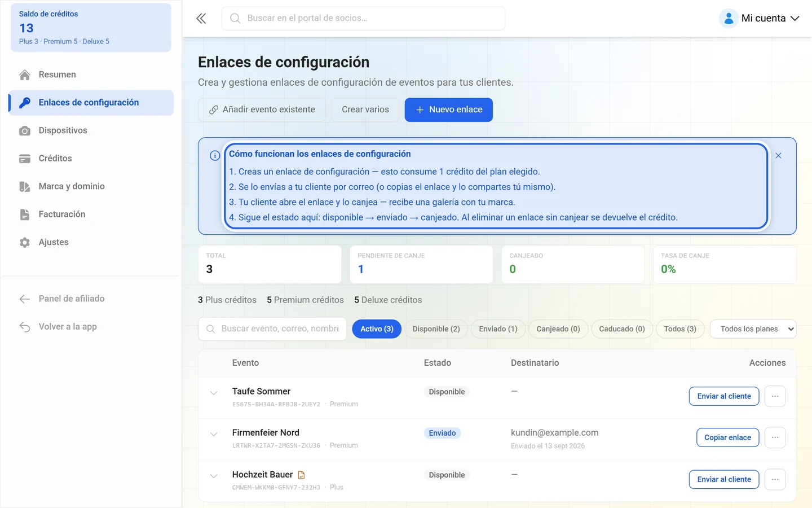Click the Marca y dominio icon

pyautogui.click(x=25, y=187)
